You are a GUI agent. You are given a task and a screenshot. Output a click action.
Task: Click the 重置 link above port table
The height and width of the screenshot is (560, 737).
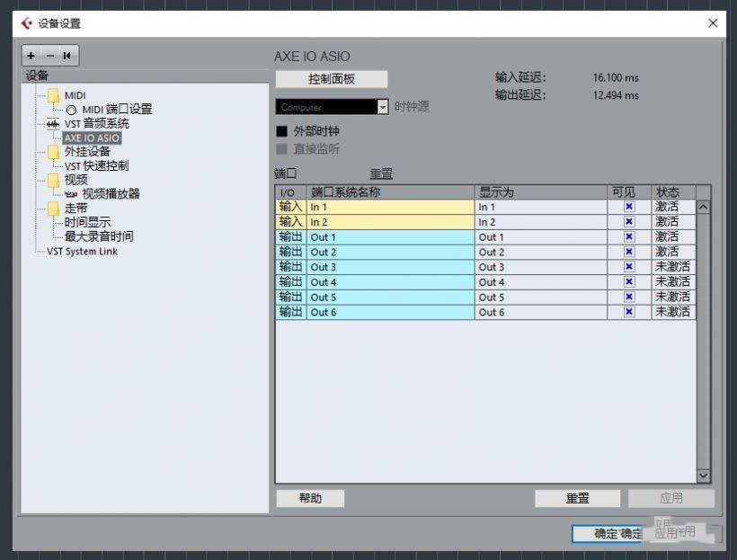(381, 173)
